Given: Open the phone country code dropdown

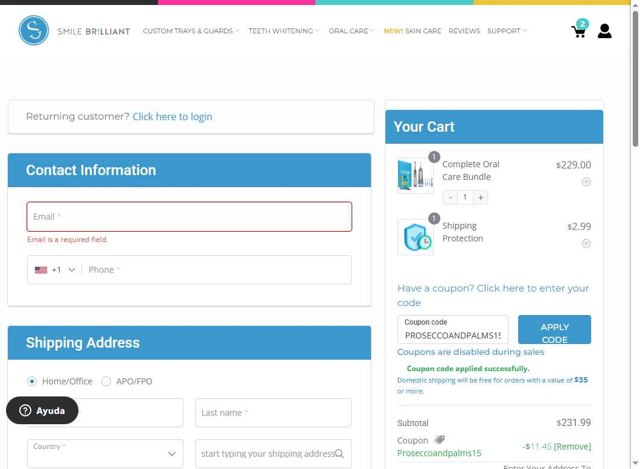Looking at the screenshot, I should point(55,270).
